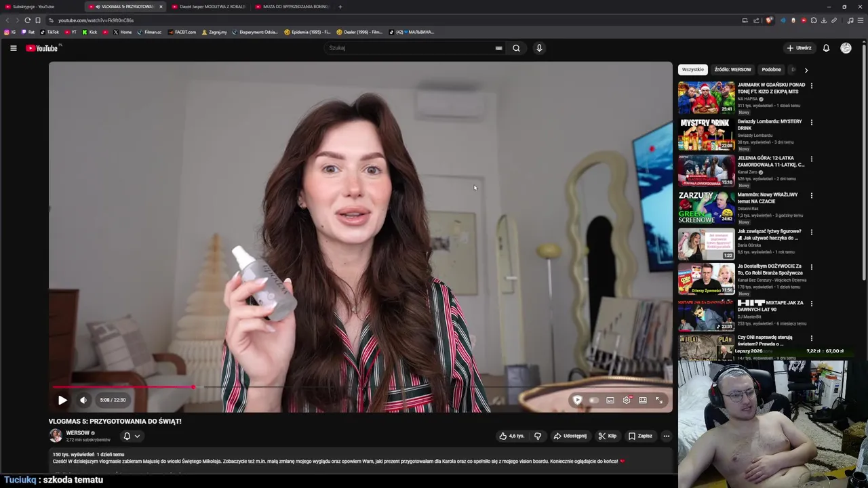
Task: Open options for MIXTAPE JAK ZA DAWNYCH video
Action: point(811,304)
